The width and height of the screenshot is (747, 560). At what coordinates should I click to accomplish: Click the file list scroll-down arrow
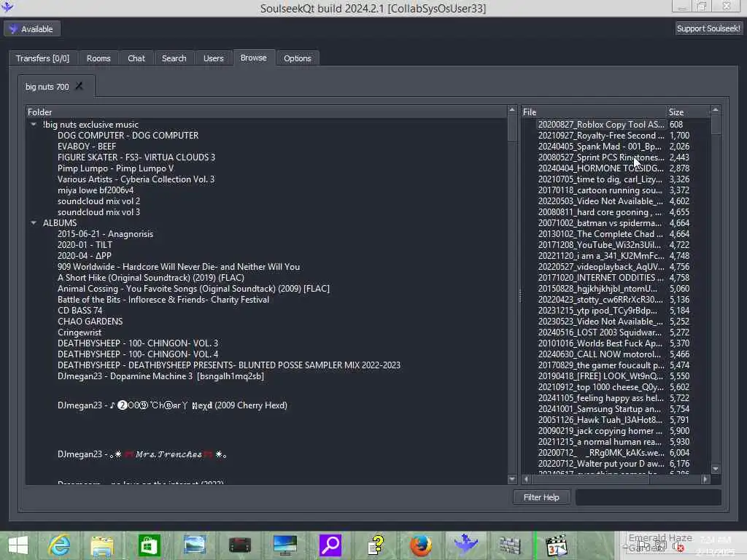click(x=716, y=469)
